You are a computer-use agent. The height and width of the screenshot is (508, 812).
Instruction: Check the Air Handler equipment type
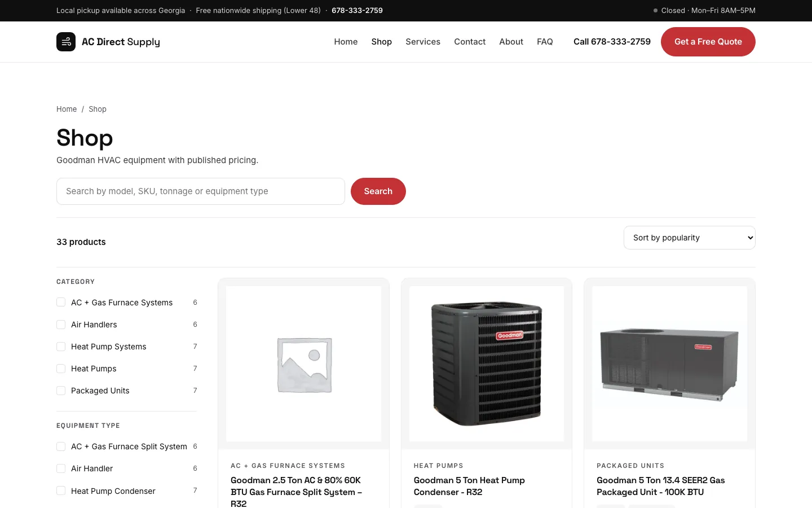(x=61, y=468)
